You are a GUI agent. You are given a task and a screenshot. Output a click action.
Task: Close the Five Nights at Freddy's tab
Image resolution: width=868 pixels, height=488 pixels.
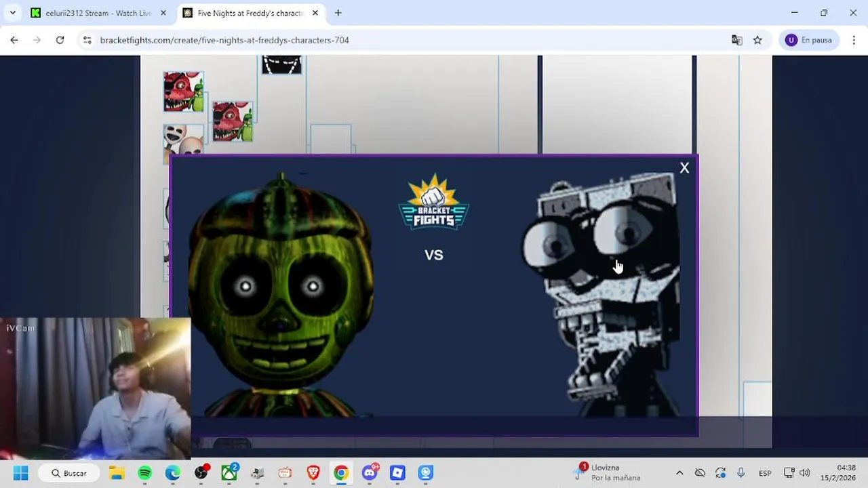315,13
